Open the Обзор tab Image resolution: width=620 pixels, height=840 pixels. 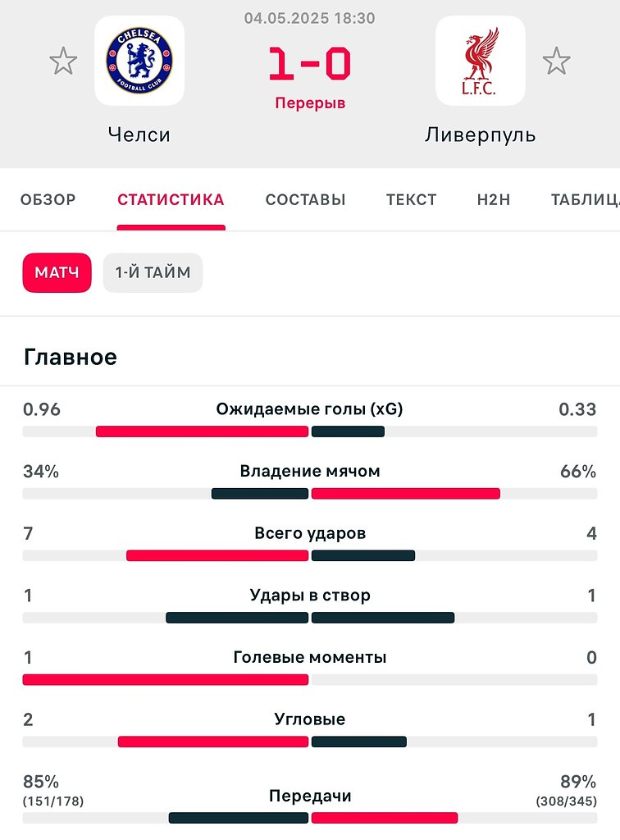click(48, 200)
